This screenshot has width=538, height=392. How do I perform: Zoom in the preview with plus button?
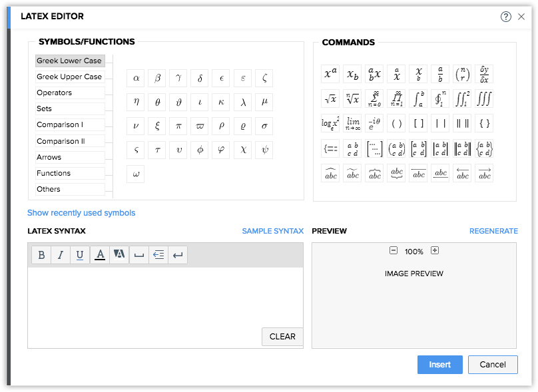435,251
